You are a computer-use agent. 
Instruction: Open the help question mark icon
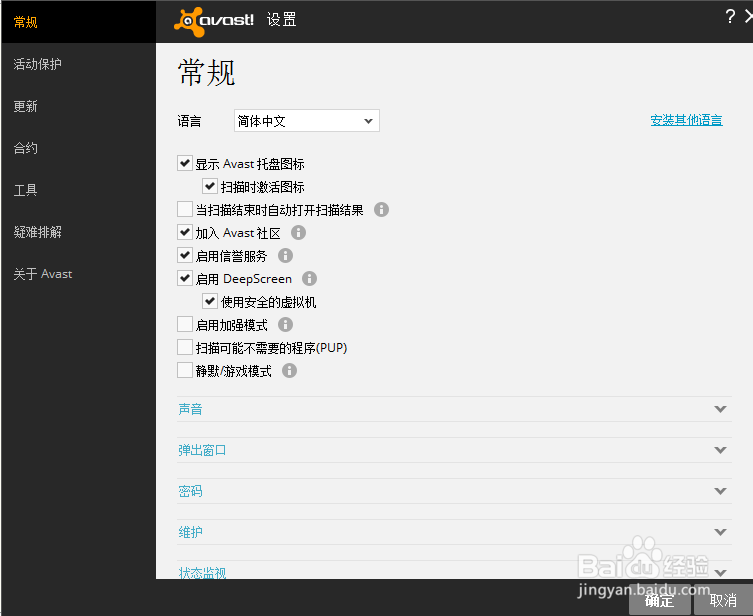pos(730,17)
